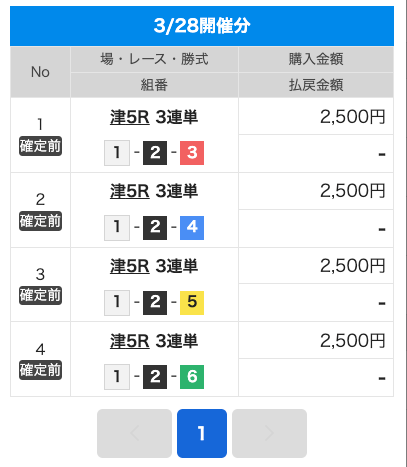Click the 確定前 status badge in row 4
The image size is (407, 467).
pyautogui.click(x=40, y=370)
